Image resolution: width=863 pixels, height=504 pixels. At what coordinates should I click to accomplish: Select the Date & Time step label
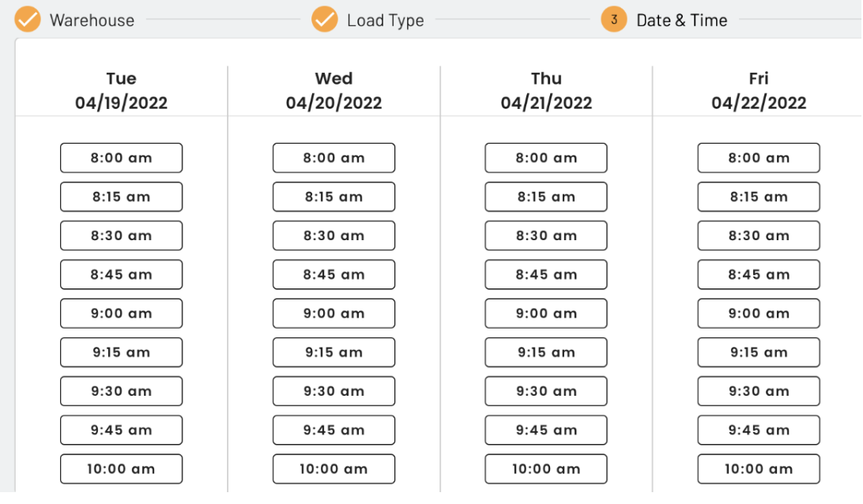click(x=682, y=21)
